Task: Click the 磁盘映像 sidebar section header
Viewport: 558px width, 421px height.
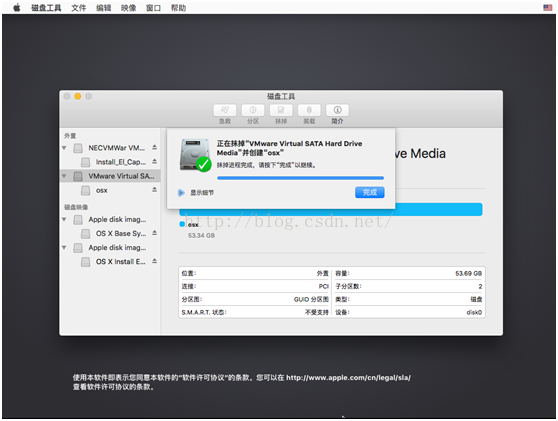Action: coord(76,207)
